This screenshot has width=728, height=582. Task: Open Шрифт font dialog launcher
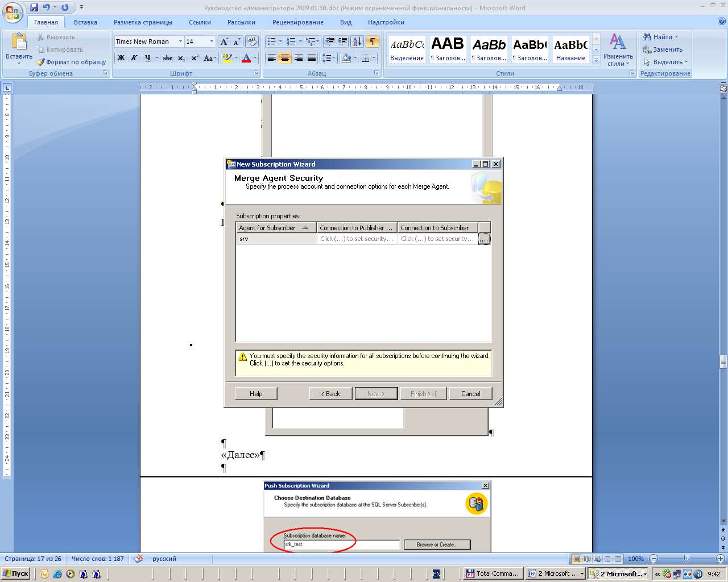(257, 73)
